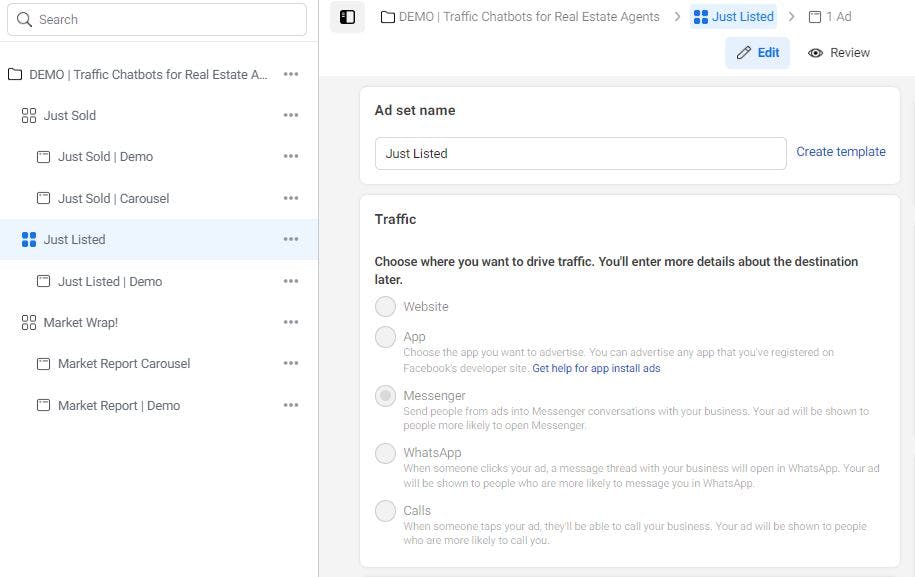The height and width of the screenshot is (577, 915).
Task: Open more options for Just Listed ad set
Action: point(291,240)
